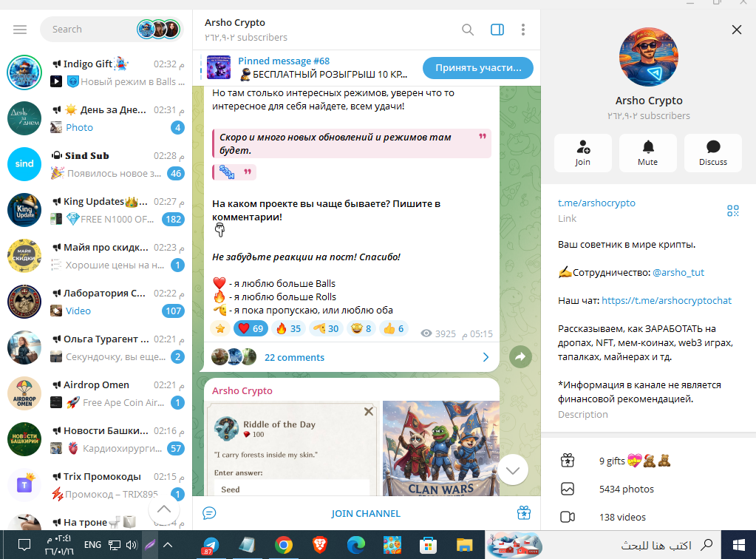Toggle the star-eyes reaction with 8
The image size is (756, 559).
(x=361, y=328)
